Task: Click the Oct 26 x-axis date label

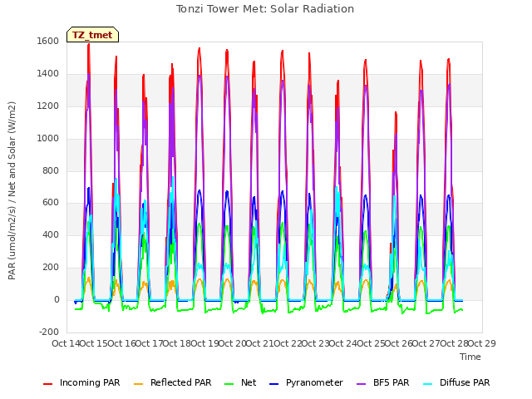Action: 399,343
